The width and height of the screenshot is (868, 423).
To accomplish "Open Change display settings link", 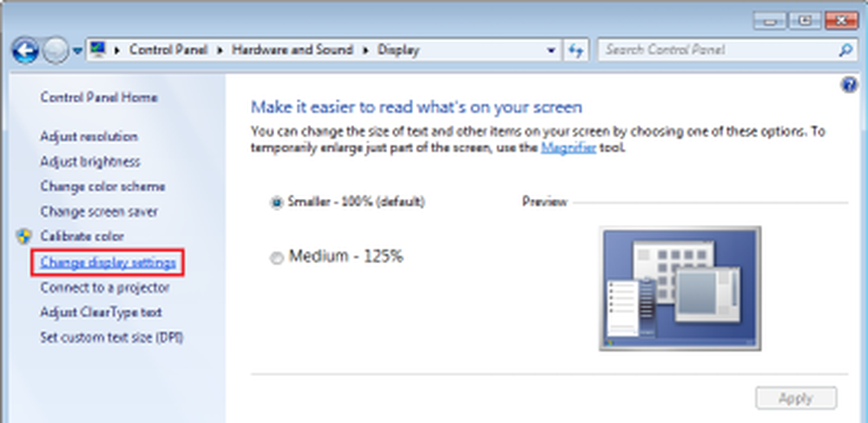I will 108,261.
